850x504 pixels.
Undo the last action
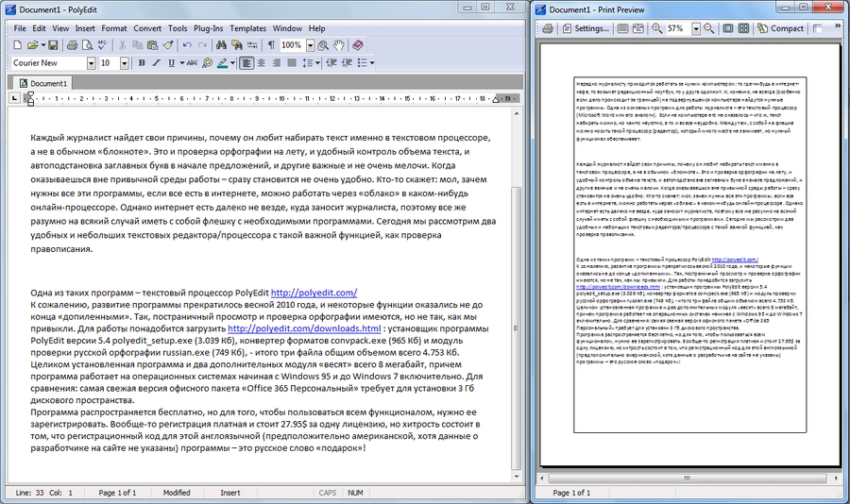[187, 45]
